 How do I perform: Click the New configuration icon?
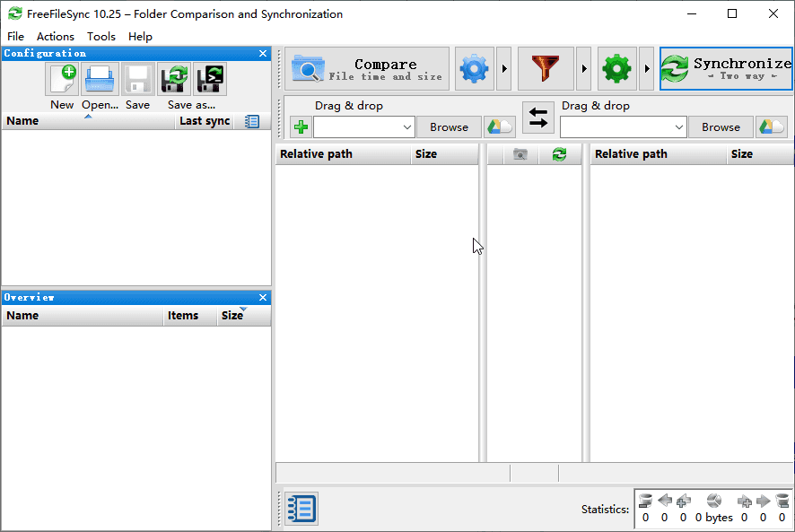[62, 79]
